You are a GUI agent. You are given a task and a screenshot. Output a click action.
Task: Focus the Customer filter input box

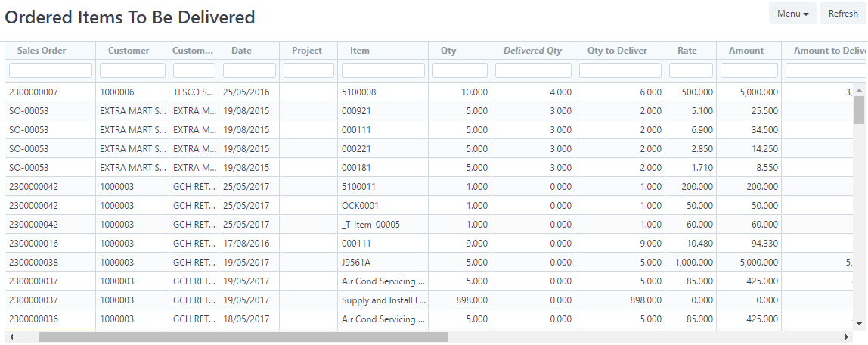pyautogui.click(x=132, y=70)
